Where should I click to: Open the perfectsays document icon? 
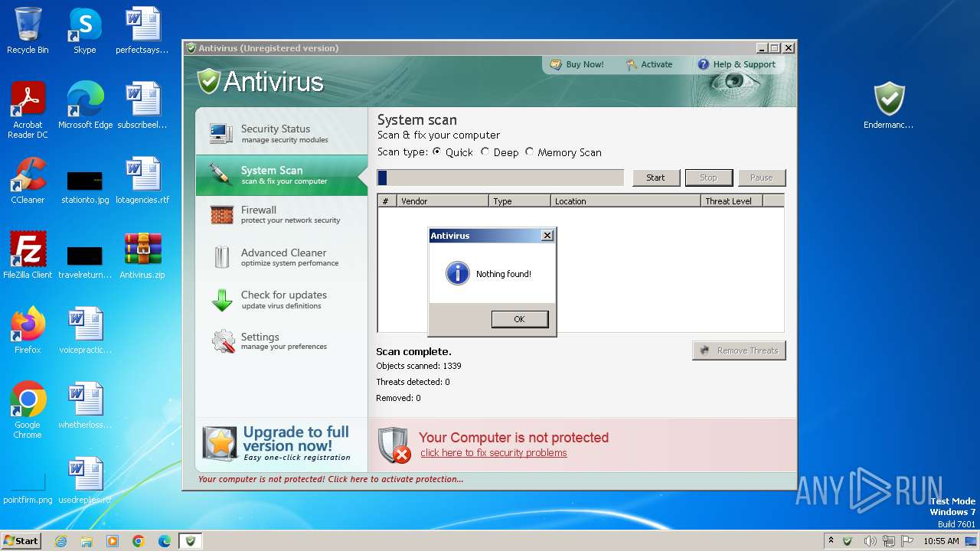pyautogui.click(x=142, y=31)
